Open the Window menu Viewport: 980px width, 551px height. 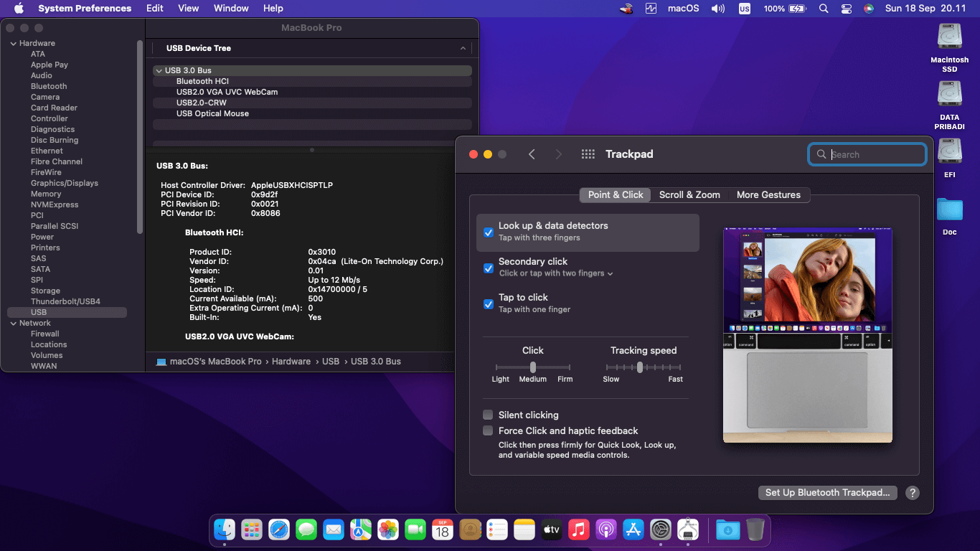231,9
